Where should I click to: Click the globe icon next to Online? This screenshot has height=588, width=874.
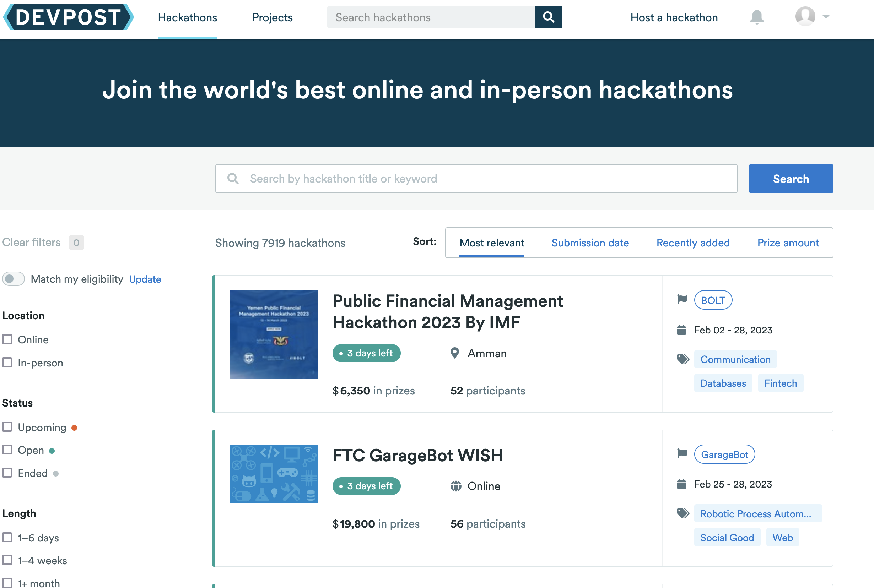456,486
